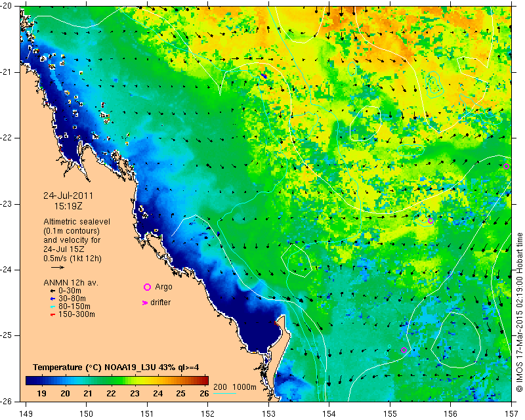Click the cyan 80-150m legend arrow
Viewport: 525px width, 420px height.
click(52, 306)
